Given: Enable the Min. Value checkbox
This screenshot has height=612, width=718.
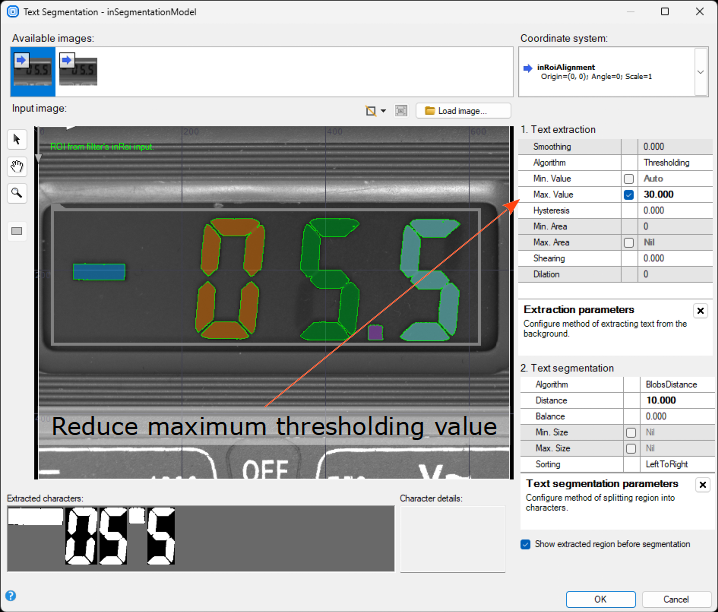Looking at the screenshot, I should pos(629,178).
